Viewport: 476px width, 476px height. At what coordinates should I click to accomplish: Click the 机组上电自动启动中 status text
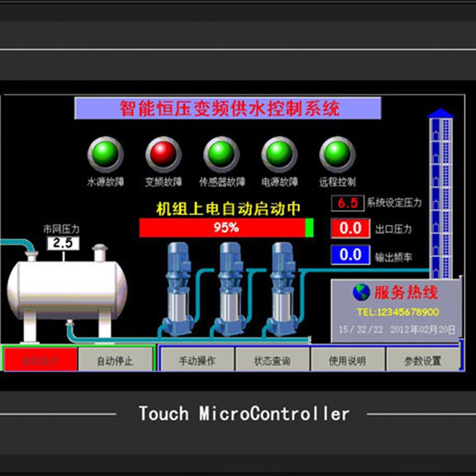click(x=228, y=209)
